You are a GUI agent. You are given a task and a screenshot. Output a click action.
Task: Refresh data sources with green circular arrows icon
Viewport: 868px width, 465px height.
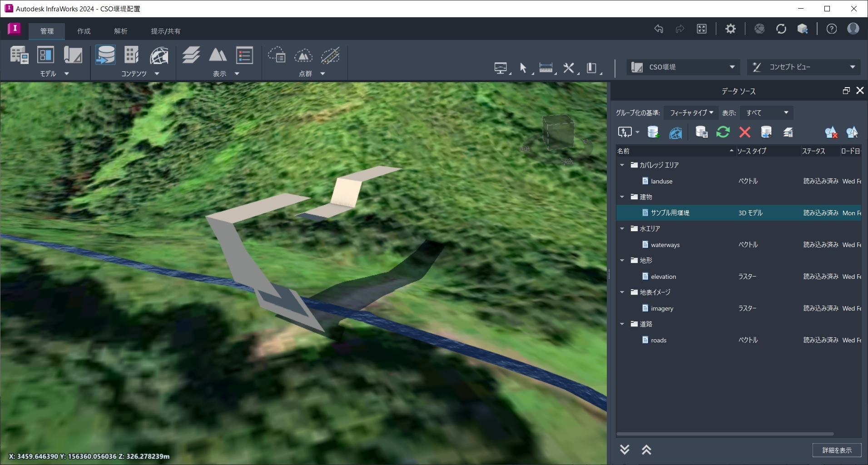coord(723,132)
